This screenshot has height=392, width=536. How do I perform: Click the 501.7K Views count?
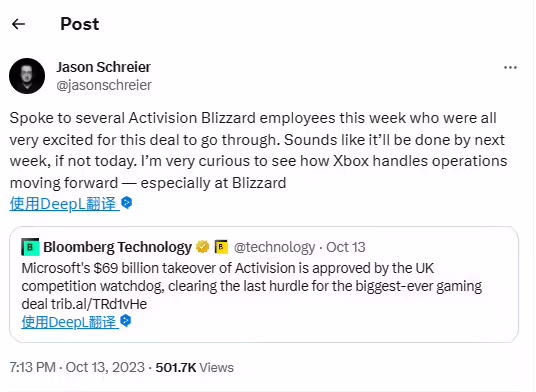click(x=195, y=367)
